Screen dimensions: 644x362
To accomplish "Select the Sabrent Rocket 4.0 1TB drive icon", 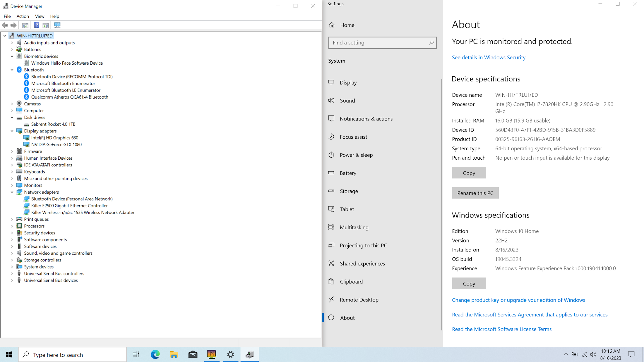I will pos(26,124).
